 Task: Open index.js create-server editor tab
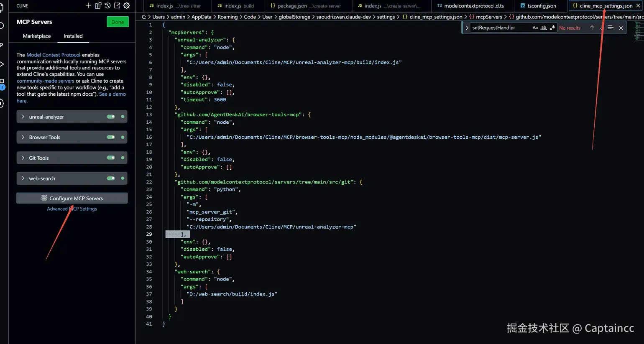tap(391, 6)
